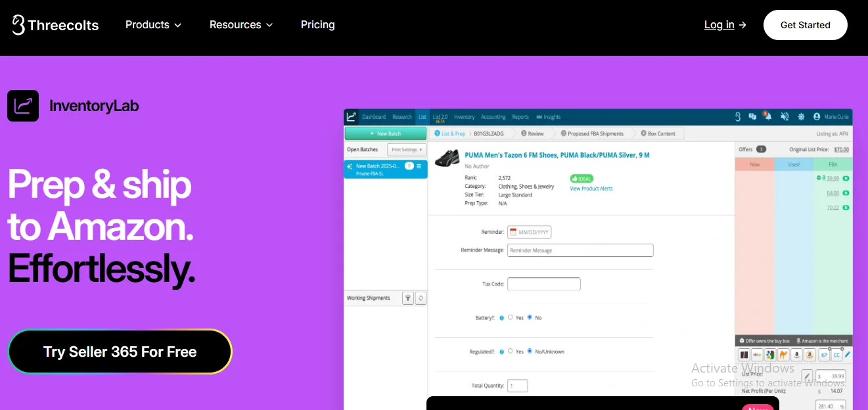The image size is (868, 410).
Task: Click the Battery help info icon
Action: click(x=502, y=318)
